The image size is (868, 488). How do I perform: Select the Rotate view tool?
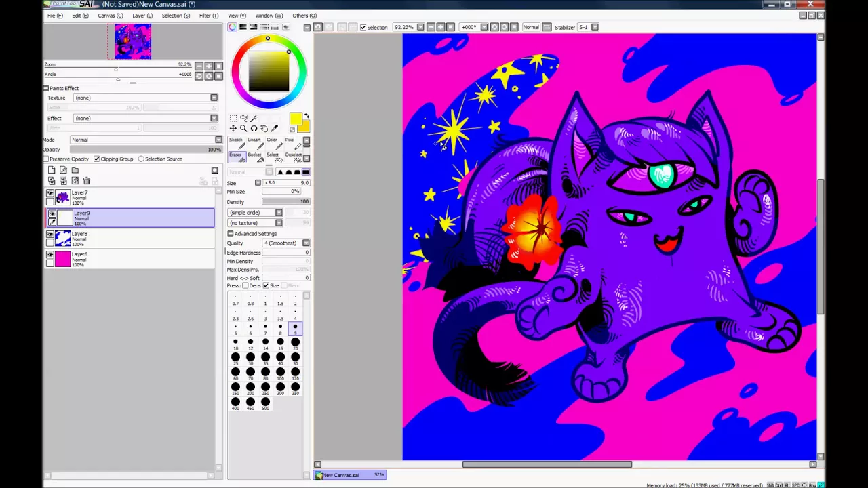[254, 128]
